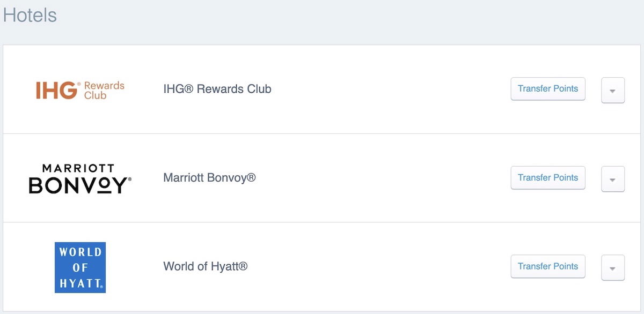Select the IHG® Rewards Club program name

217,89
